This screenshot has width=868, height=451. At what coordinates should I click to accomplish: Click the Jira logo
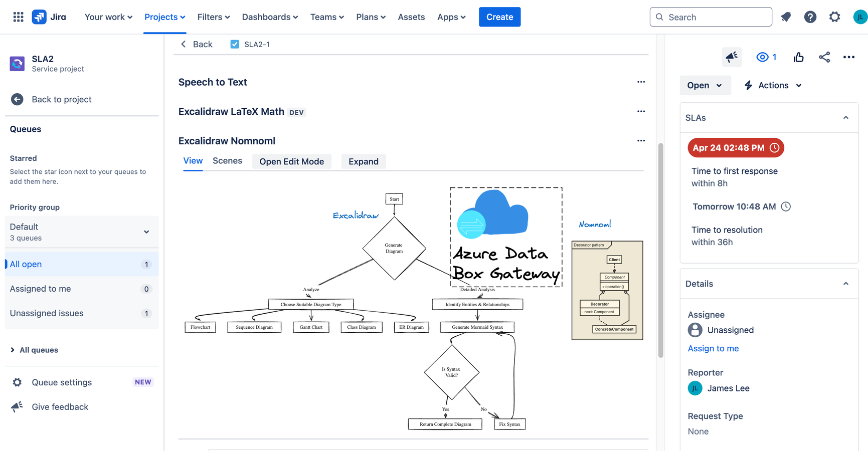point(49,17)
